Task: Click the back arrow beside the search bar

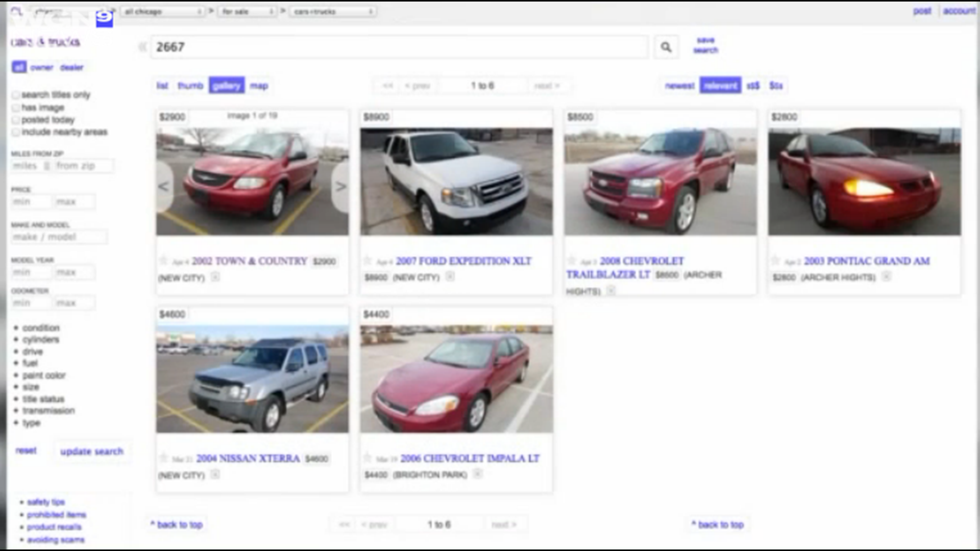Action: (141, 47)
